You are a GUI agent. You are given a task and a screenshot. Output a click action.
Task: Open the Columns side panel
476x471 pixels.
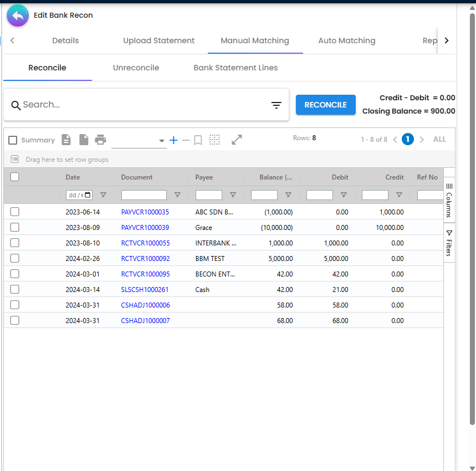pyautogui.click(x=449, y=199)
